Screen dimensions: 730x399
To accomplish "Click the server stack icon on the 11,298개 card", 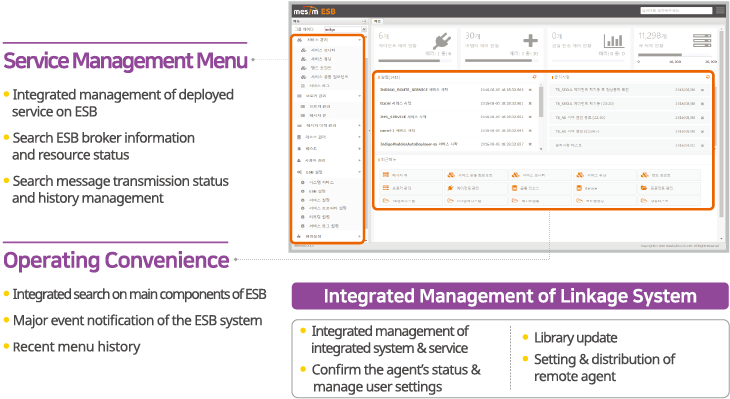I will tap(702, 41).
